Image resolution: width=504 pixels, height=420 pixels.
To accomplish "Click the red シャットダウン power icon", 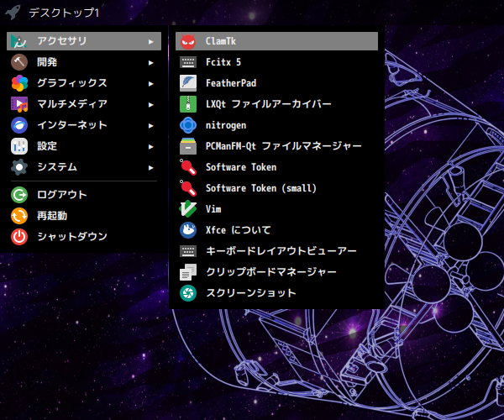I will [19, 237].
